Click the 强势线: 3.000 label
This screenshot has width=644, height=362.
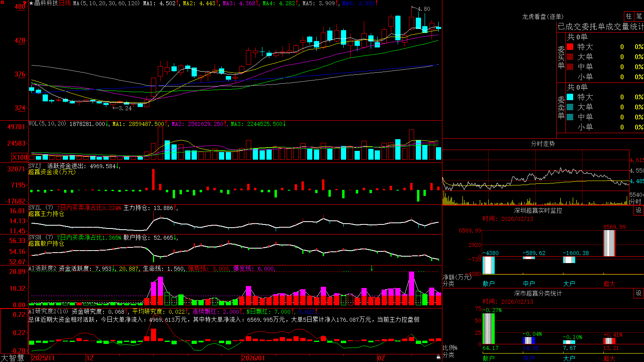209,269
